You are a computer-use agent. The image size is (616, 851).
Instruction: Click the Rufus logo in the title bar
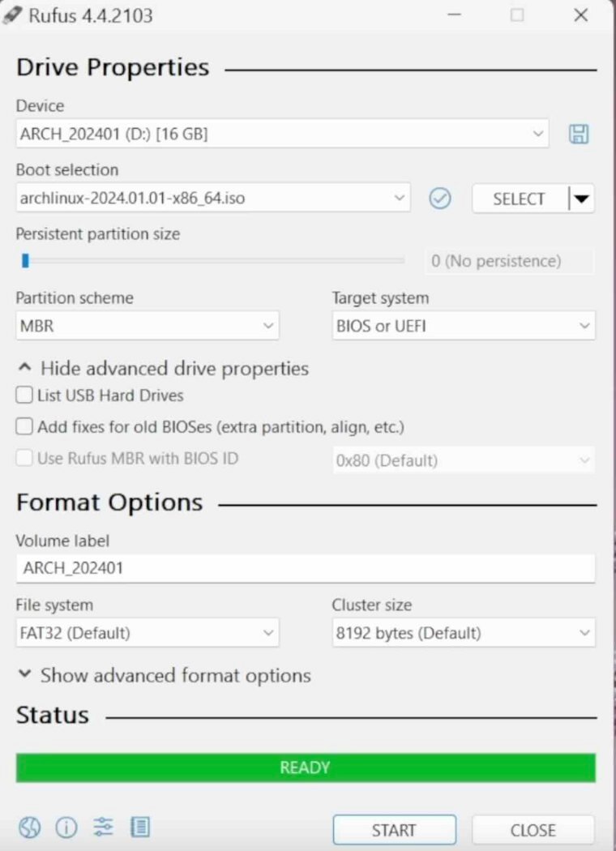point(11,14)
